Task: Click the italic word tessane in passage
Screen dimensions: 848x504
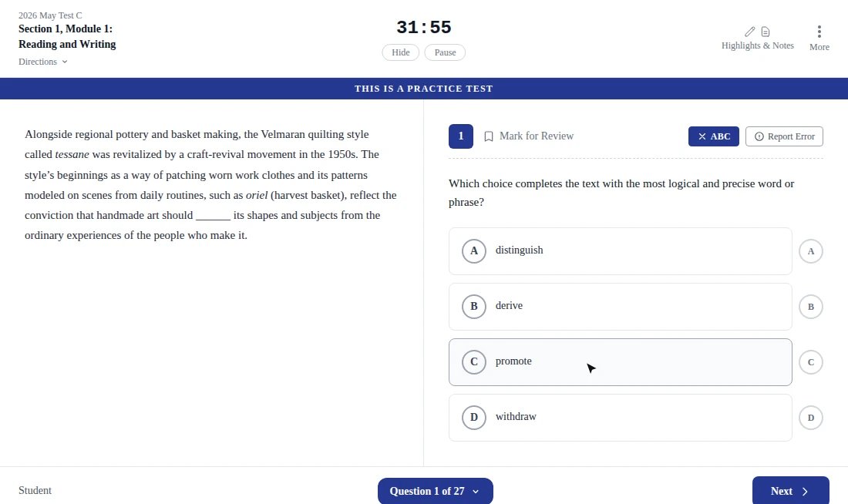Action: pos(72,155)
